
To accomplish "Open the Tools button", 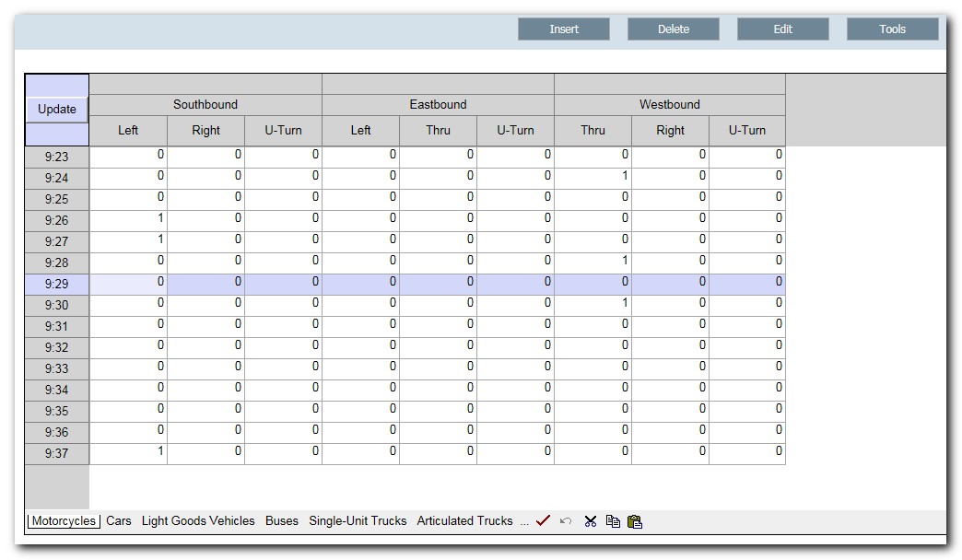I will point(891,29).
